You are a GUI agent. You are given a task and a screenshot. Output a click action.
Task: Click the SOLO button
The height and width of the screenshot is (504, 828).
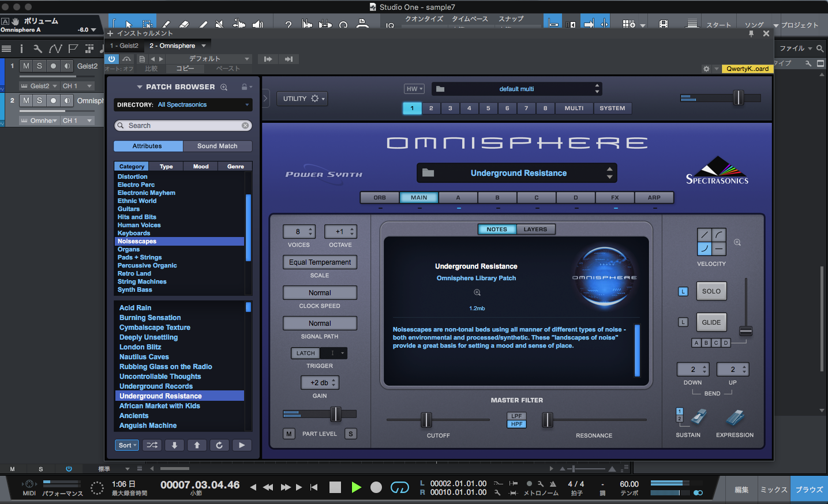(711, 291)
